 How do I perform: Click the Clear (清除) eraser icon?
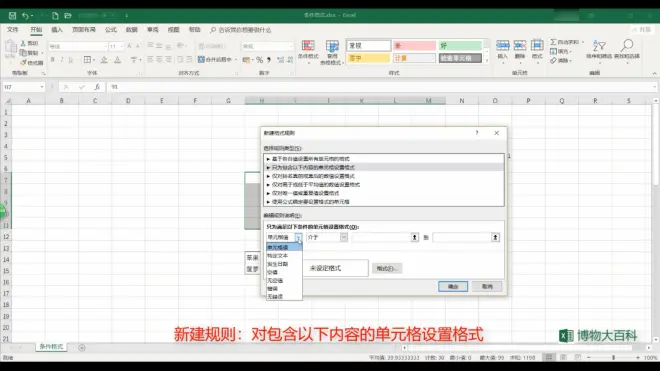(553, 61)
